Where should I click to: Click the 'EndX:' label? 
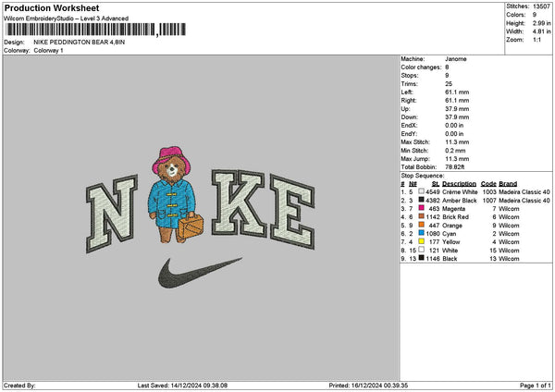click(409, 125)
